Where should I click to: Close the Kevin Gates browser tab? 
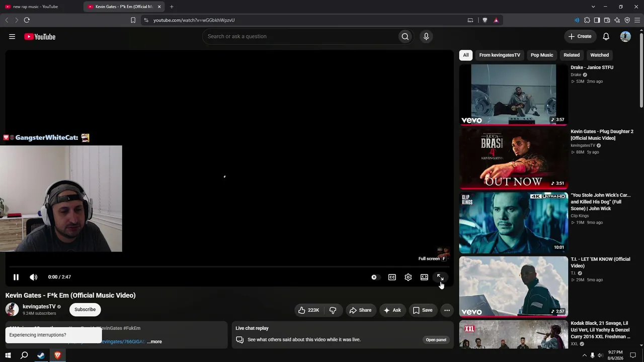tap(159, 7)
